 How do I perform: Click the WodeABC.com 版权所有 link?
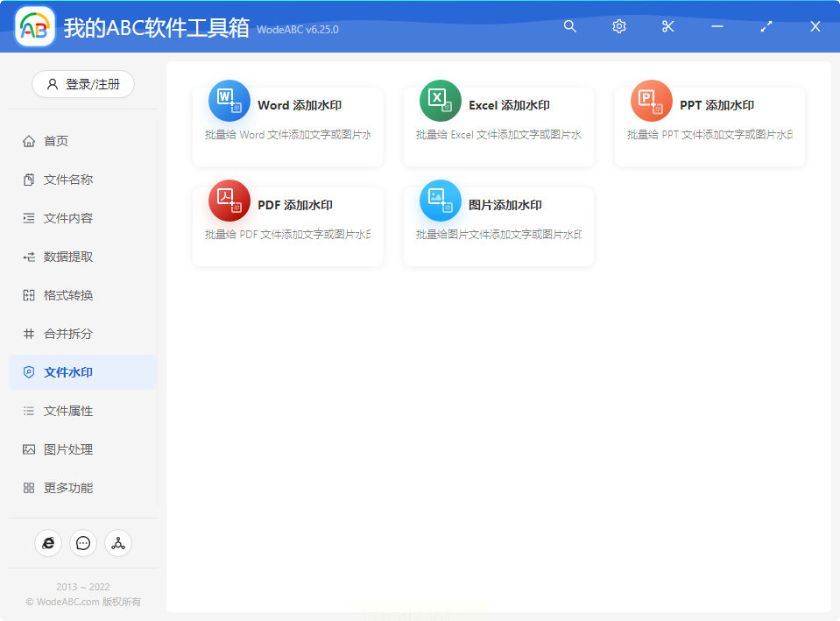pos(83,602)
